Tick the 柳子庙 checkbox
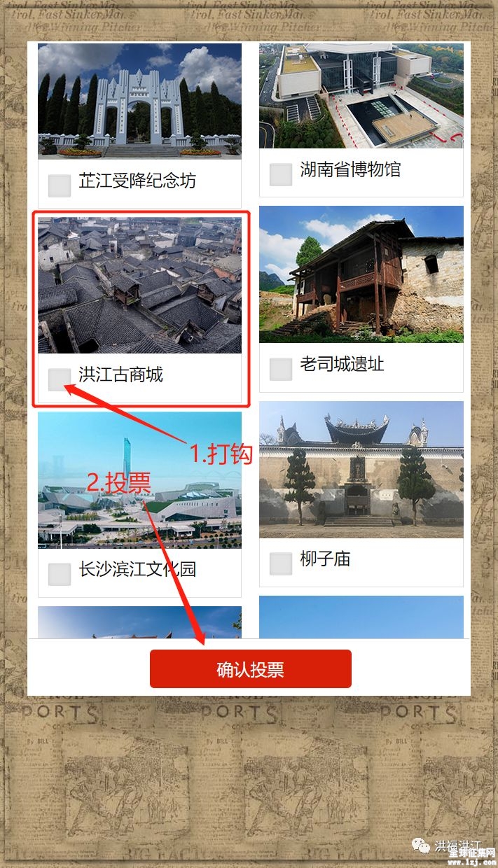 point(281,563)
